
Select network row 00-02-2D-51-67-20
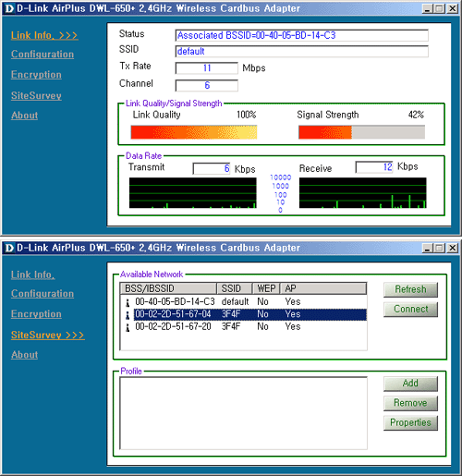pyautogui.click(x=243, y=326)
